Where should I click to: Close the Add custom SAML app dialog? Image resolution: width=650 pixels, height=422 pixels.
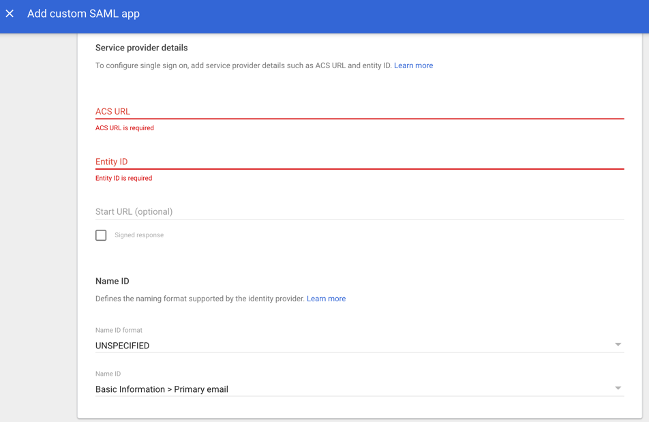10,14
